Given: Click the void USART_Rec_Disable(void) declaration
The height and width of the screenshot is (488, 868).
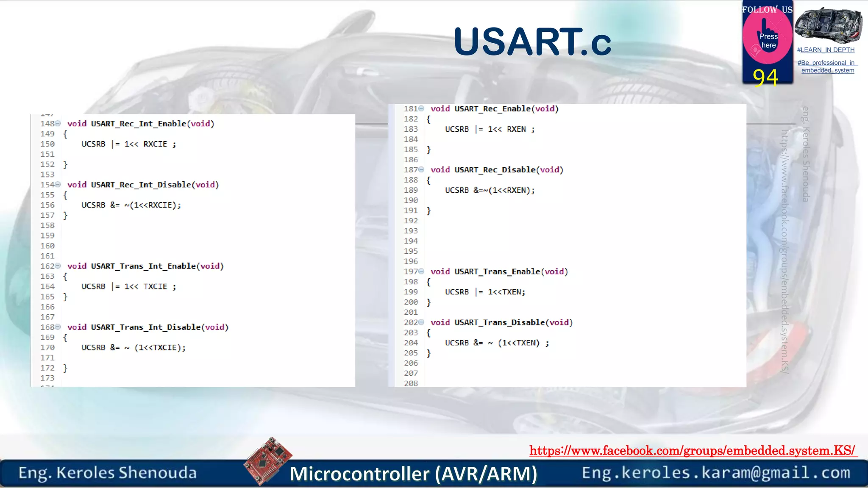Looking at the screenshot, I should (x=497, y=170).
